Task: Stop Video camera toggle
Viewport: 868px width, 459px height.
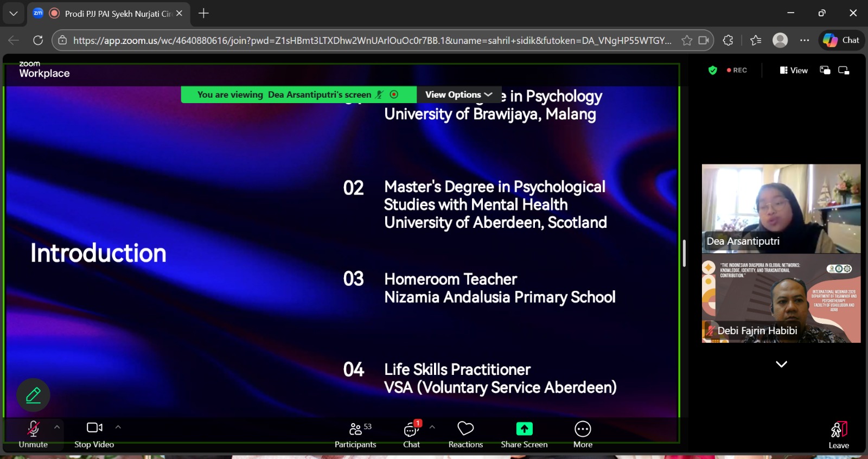Action: point(94,435)
